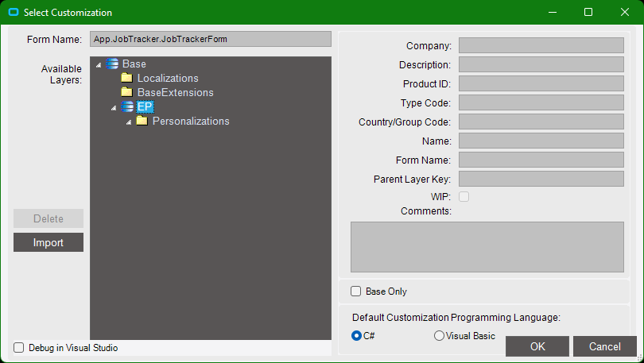Choose C# as programming language

coord(356,336)
